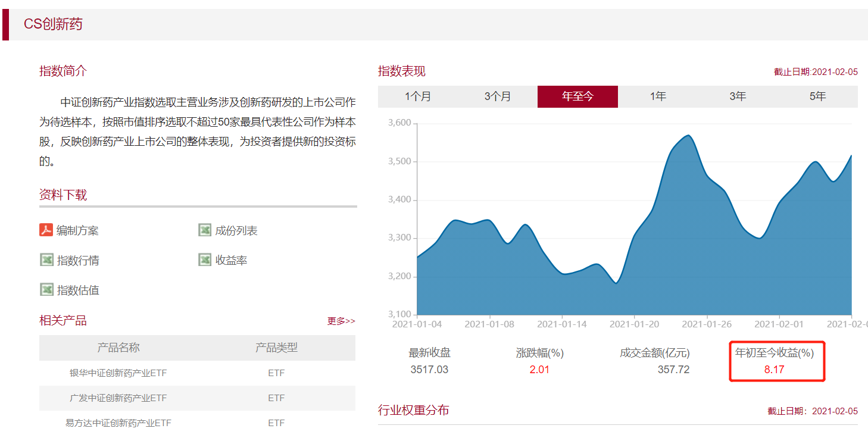
Task: Open the 收益率 download link
Action: coord(231,260)
